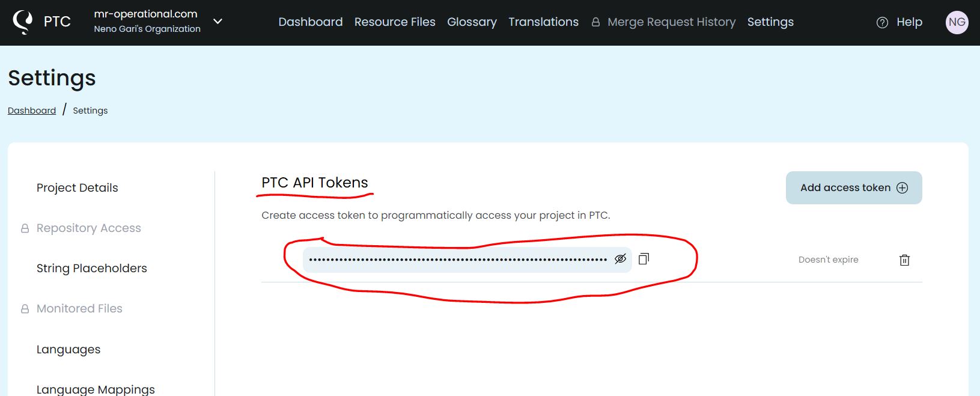Click the Neno Gari's Organization text
This screenshot has width=980, height=396.
[147, 29]
